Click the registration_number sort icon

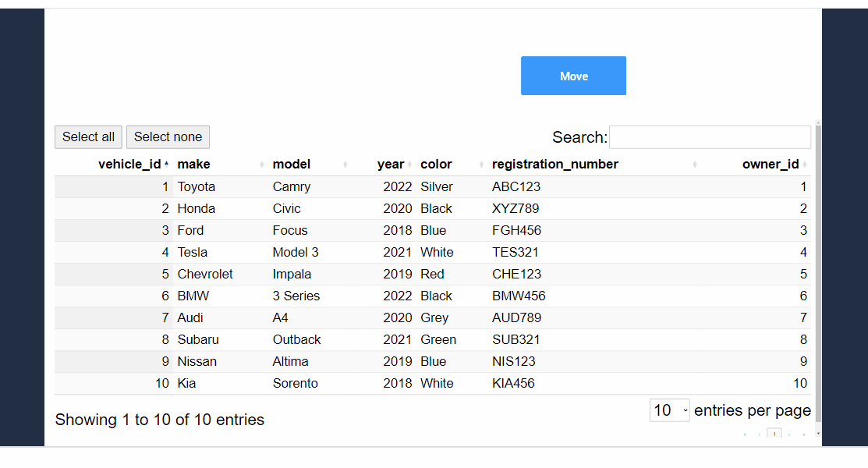point(695,165)
